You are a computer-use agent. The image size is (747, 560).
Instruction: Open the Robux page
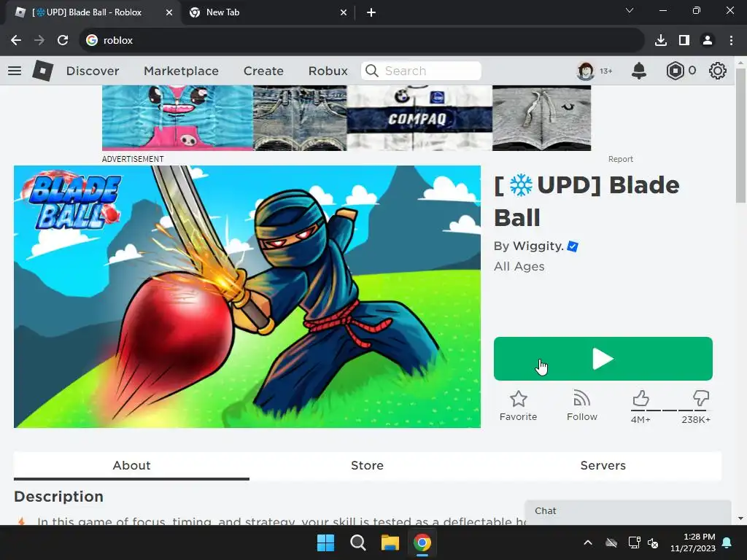[x=328, y=71]
